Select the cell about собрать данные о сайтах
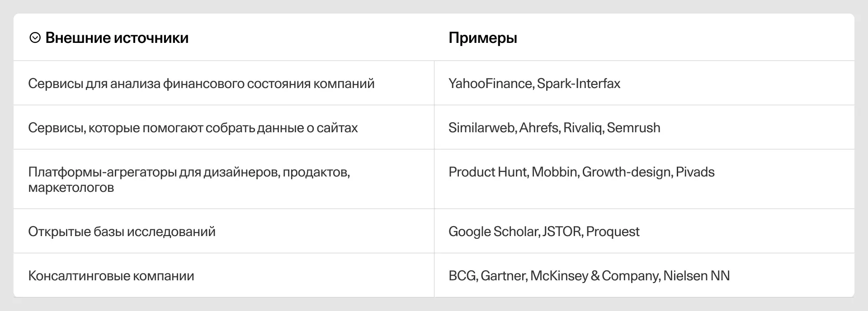 click(x=193, y=128)
